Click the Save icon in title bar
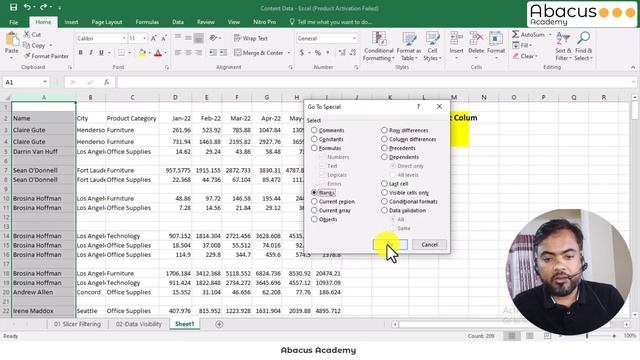This screenshot has height=360, width=640. click(13, 7)
